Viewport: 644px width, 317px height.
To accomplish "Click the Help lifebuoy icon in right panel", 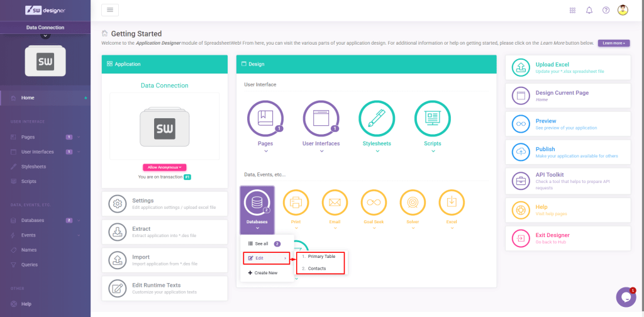I will click(521, 210).
